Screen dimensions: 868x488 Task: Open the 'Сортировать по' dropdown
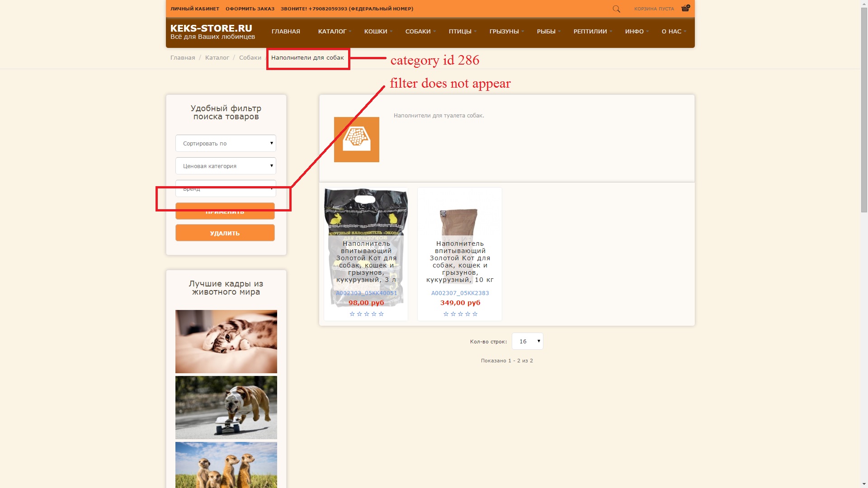[226, 143]
